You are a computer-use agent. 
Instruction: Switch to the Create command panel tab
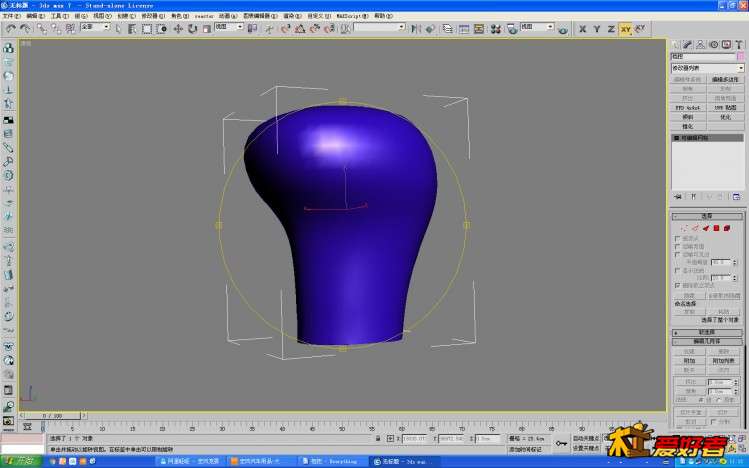point(676,44)
